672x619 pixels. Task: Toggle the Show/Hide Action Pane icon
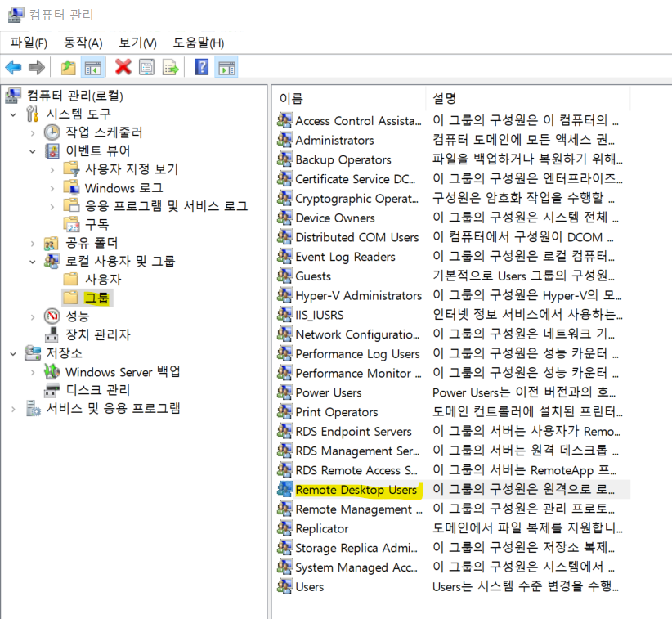pyautogui.click(x=226, y=67)
